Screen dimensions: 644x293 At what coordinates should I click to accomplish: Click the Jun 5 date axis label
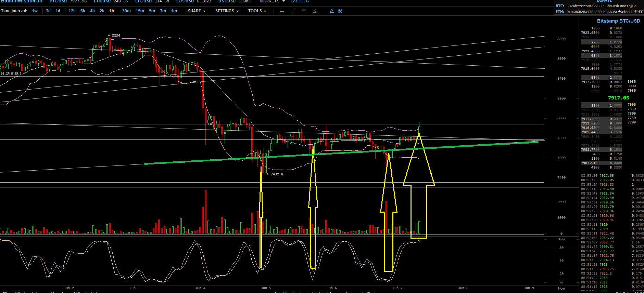coord(266,288)
